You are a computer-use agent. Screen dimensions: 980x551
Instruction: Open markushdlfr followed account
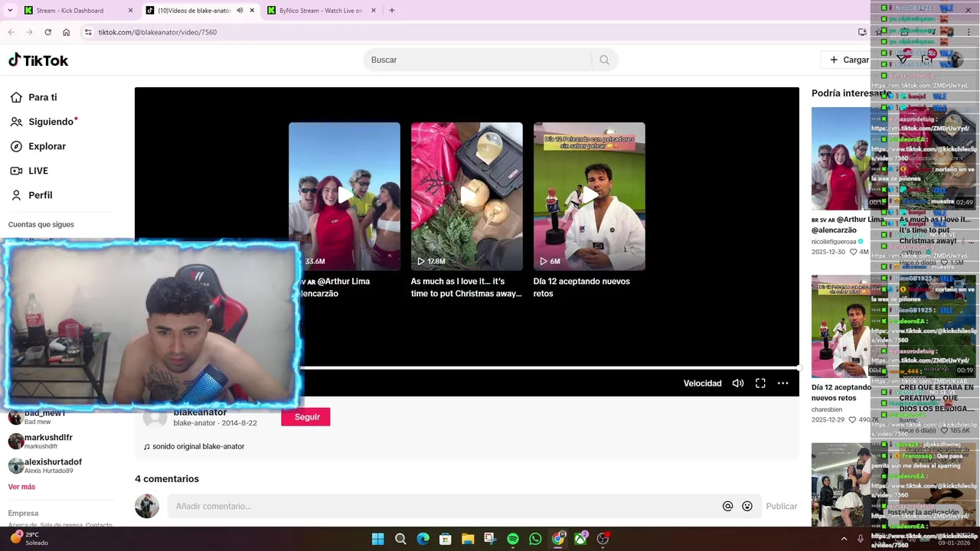coord(40,442)
